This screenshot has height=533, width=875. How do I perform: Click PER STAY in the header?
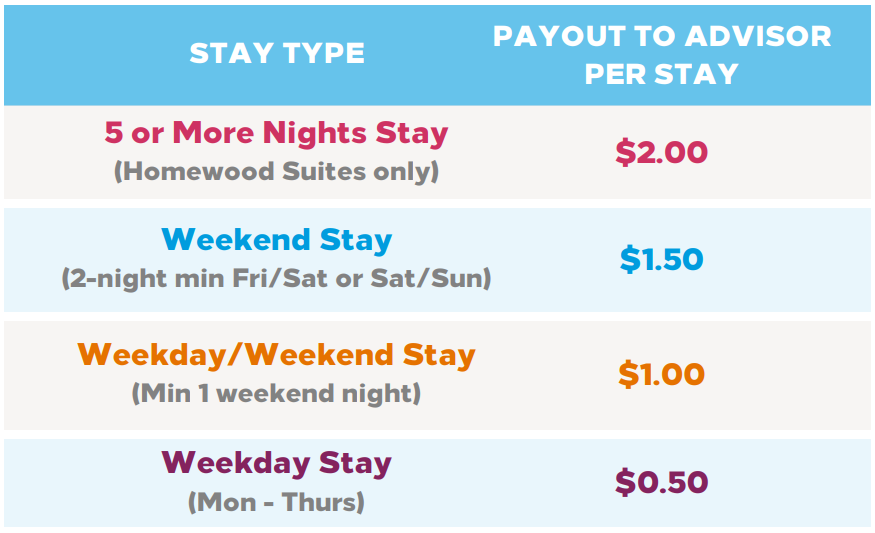(x=661, y=73)
